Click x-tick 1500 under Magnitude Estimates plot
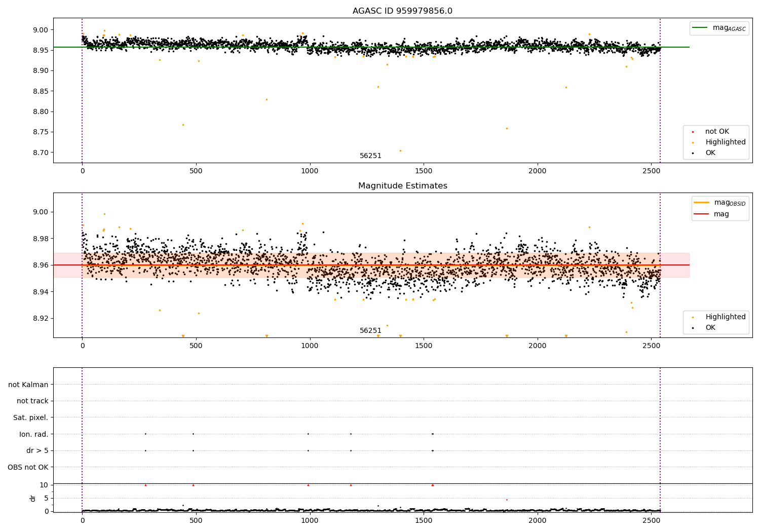 point(424,346)
